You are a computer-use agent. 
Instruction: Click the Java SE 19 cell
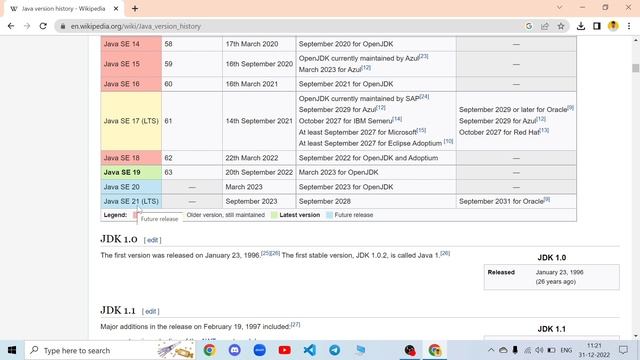[131, 172]
